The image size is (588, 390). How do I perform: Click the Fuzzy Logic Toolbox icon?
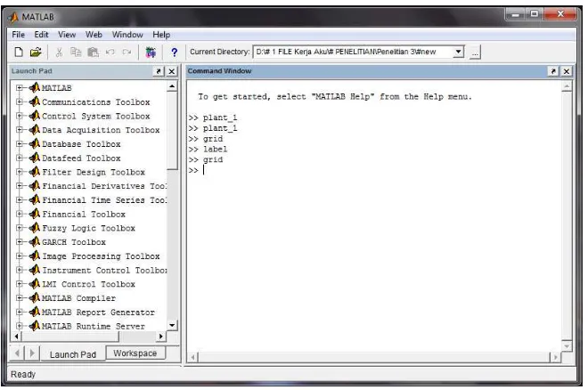click(x=35, y=228)
